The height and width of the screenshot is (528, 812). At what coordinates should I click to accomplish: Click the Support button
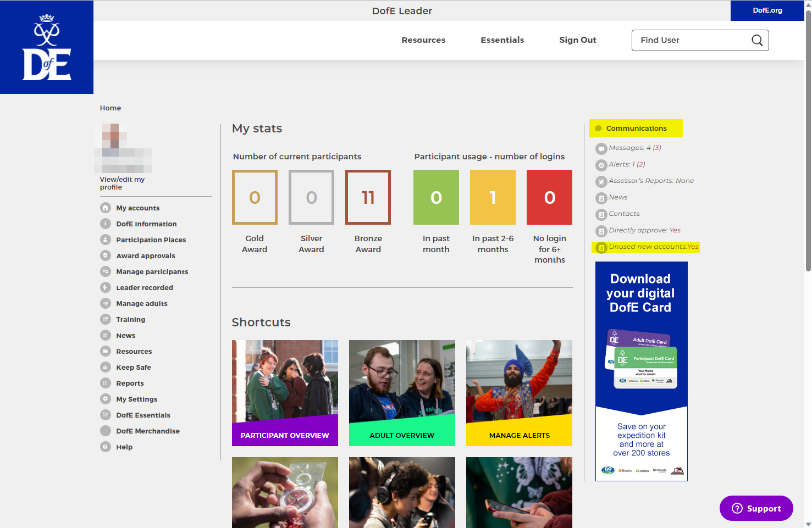click(756, 508)
